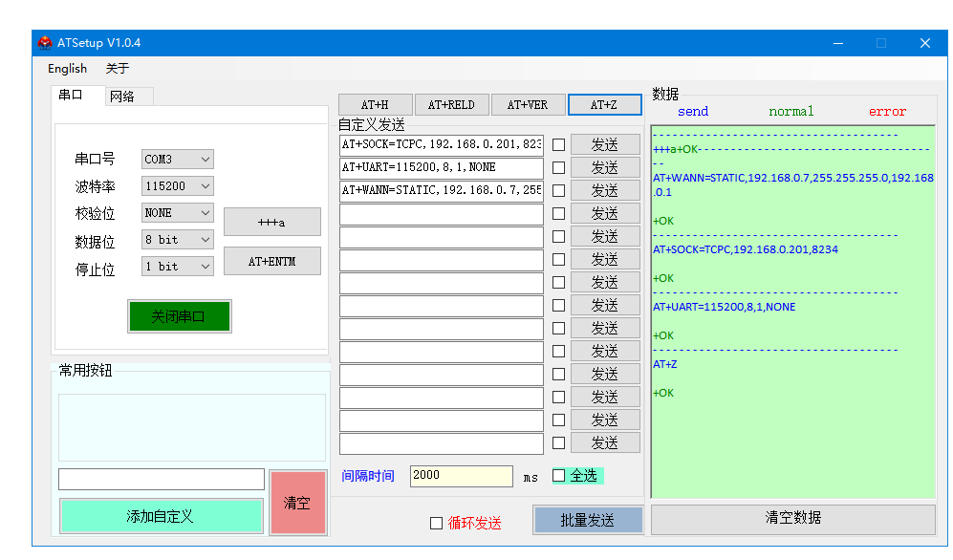Close the serial port with 关闭串口

click(x=179, y=316)
